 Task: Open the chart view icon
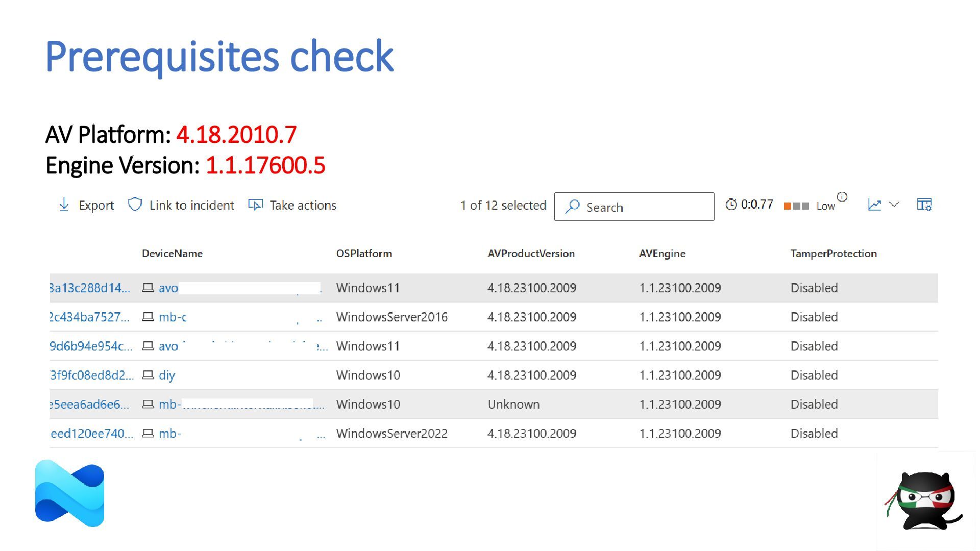pos(874,205)
